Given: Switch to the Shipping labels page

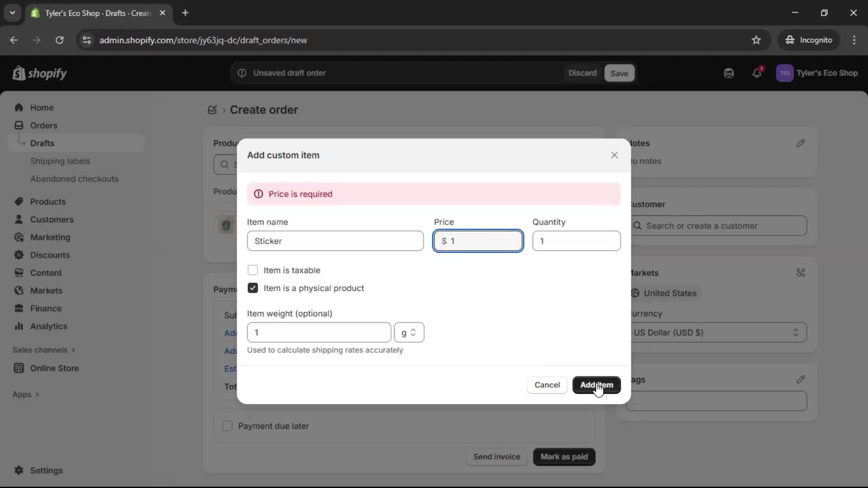Looking at the screenshot, I should [61, 161].
